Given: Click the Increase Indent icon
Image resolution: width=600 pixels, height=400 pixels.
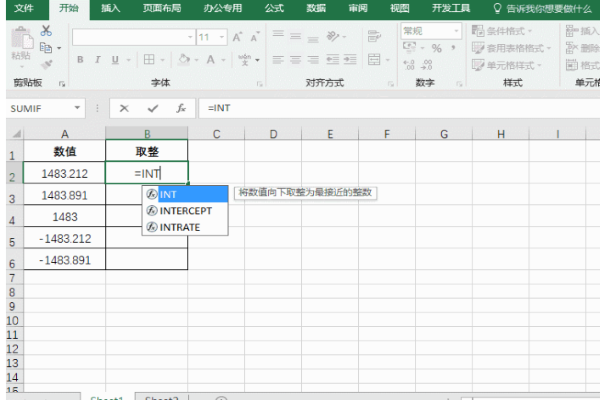Looking at the screenshot, I should tap(350, 59).
